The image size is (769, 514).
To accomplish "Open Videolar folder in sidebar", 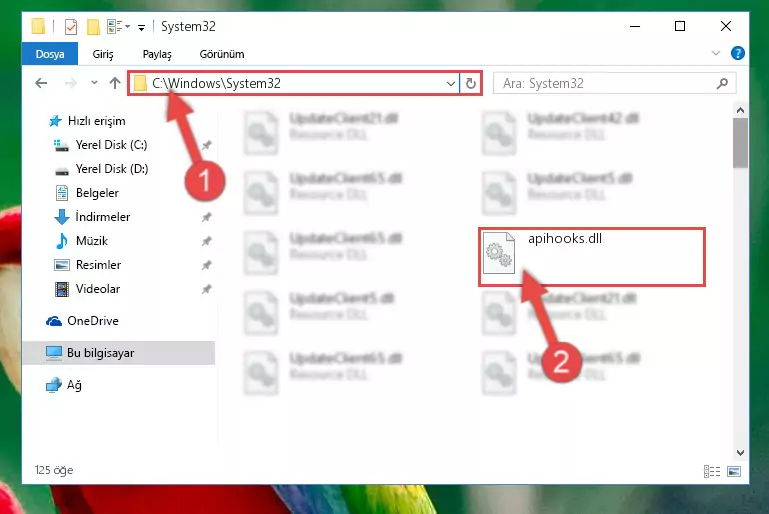I will point(87,289).
